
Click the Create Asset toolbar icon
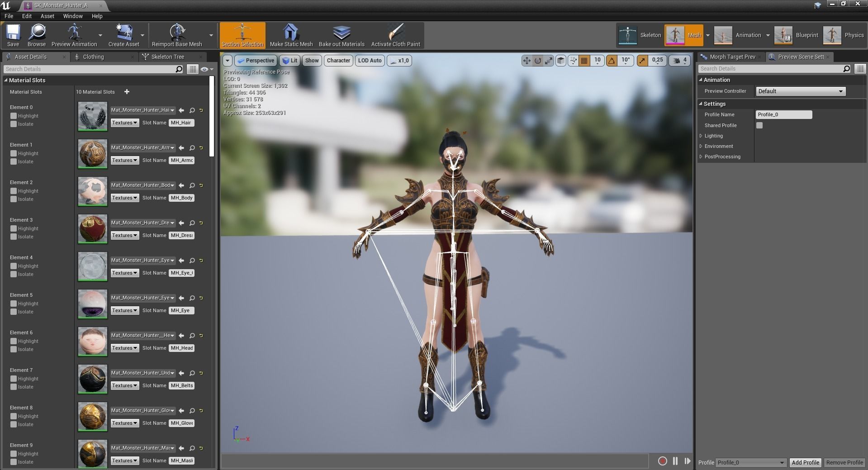123,35
